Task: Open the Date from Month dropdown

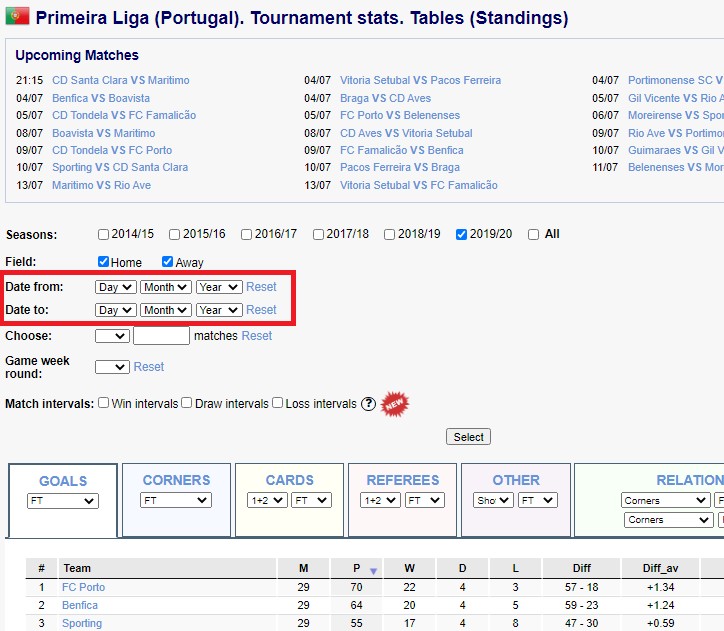Action: pyautogui.click(x=166, y=287)
